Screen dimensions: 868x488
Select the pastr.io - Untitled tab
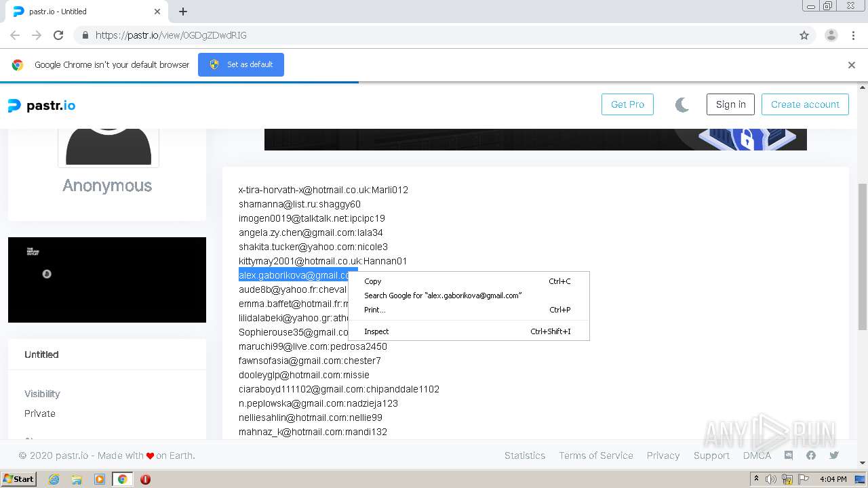click(85, 12)
